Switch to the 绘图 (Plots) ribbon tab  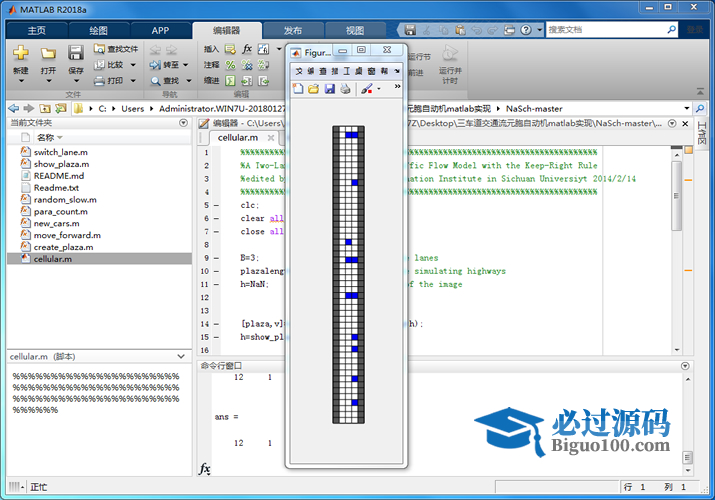(98, 31)
